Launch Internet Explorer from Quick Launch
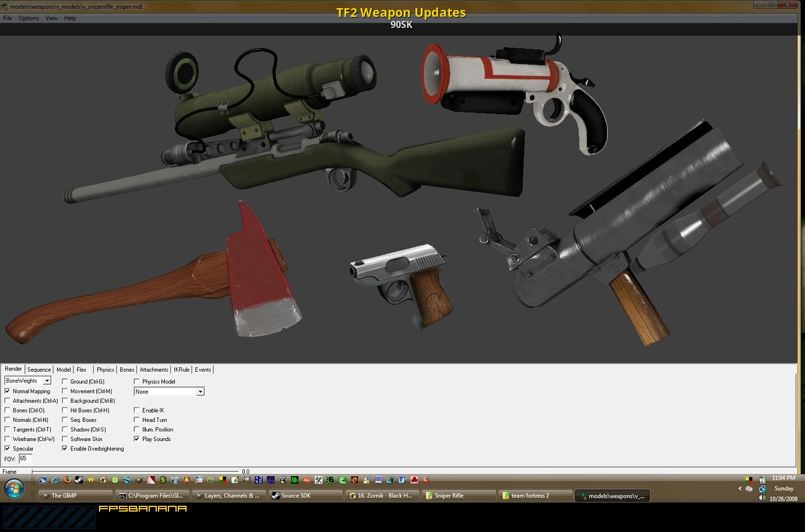Image resolution: width=805 pixels, height=532 pixels. pyautogui.click(x=55, y=480)
